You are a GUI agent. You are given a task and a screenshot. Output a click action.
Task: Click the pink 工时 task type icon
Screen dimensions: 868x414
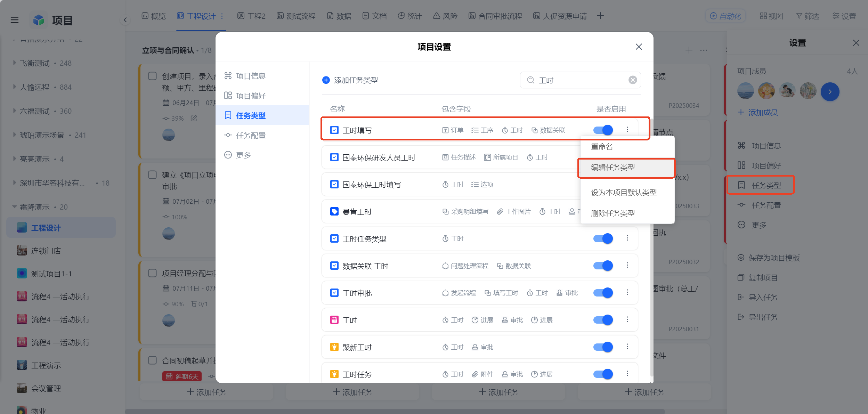pyautogui.click(x=334, y=320)
